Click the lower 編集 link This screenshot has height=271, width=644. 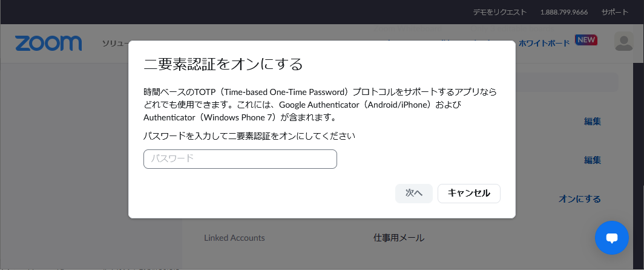(593, 160)
